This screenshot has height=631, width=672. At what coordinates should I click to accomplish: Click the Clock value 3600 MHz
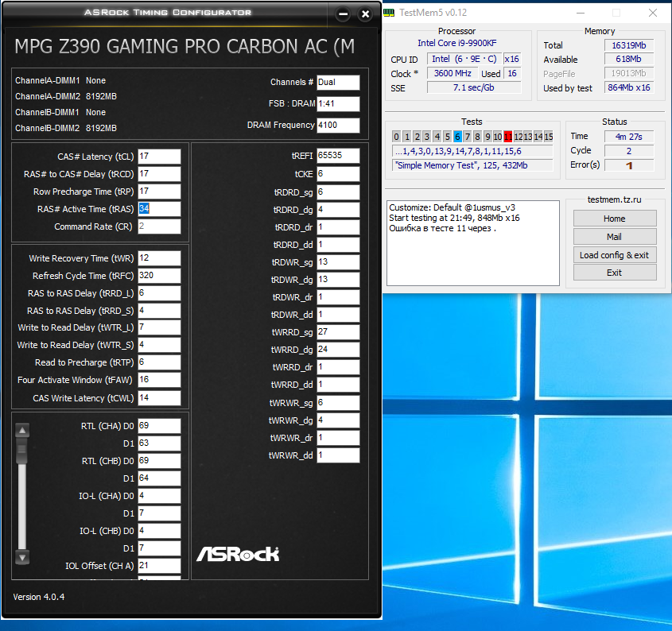click(453, 73)
